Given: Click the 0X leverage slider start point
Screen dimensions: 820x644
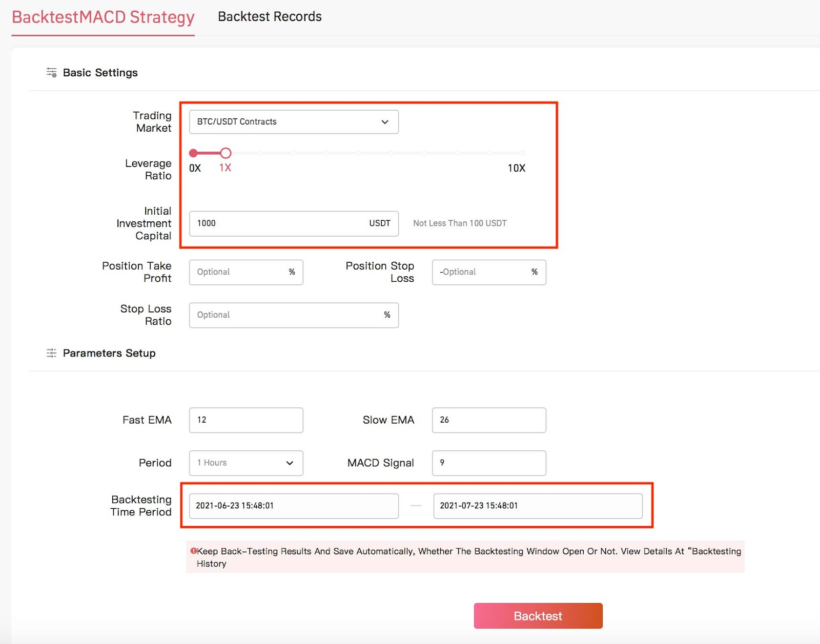Looking at the screenshot, I should (x=193, y=153).
